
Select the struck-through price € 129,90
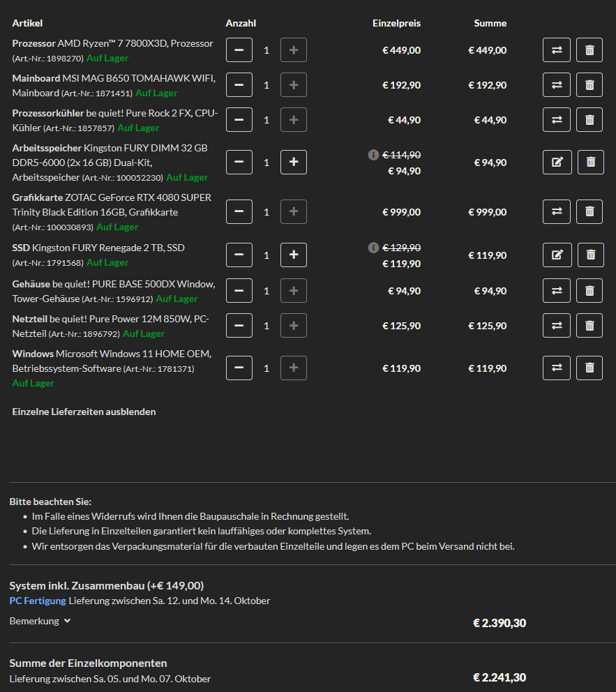[401, 248]
